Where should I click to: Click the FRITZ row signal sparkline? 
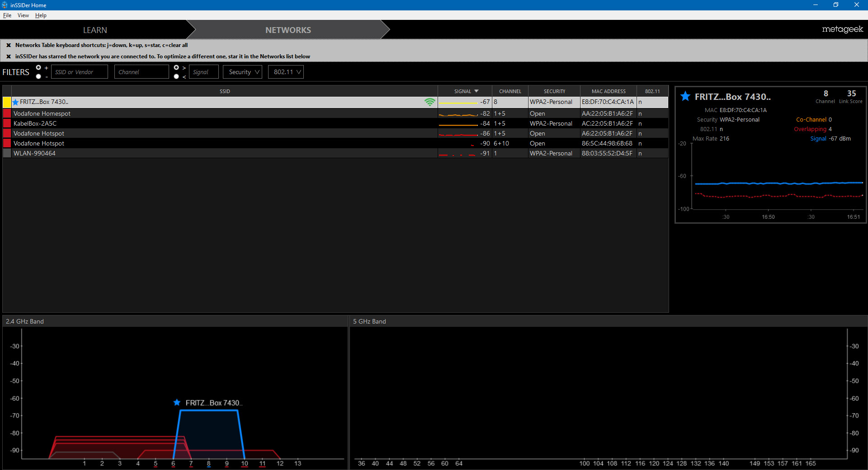click(x=458, y=103)
